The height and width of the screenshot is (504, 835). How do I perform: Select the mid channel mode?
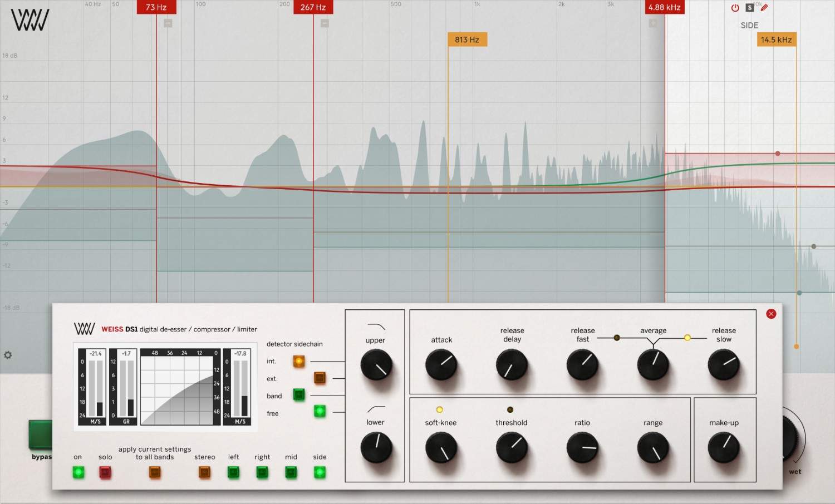pos(291,472)
